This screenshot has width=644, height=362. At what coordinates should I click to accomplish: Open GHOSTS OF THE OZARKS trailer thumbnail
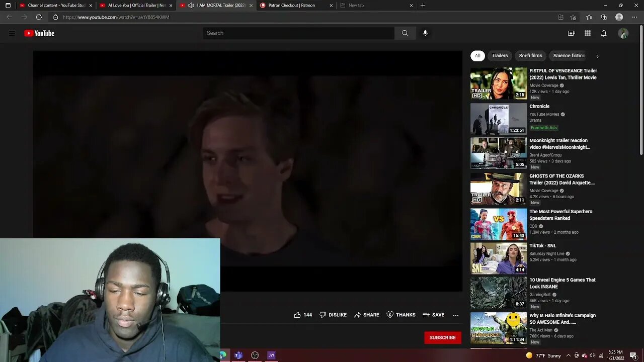pos(499,189)
